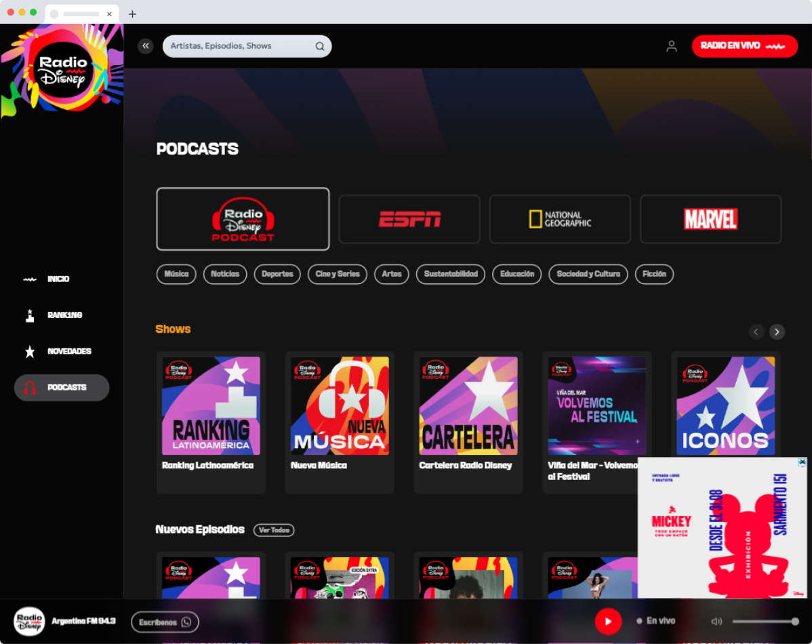
Task: Open new browser tab with plus button
Action: 133,14
